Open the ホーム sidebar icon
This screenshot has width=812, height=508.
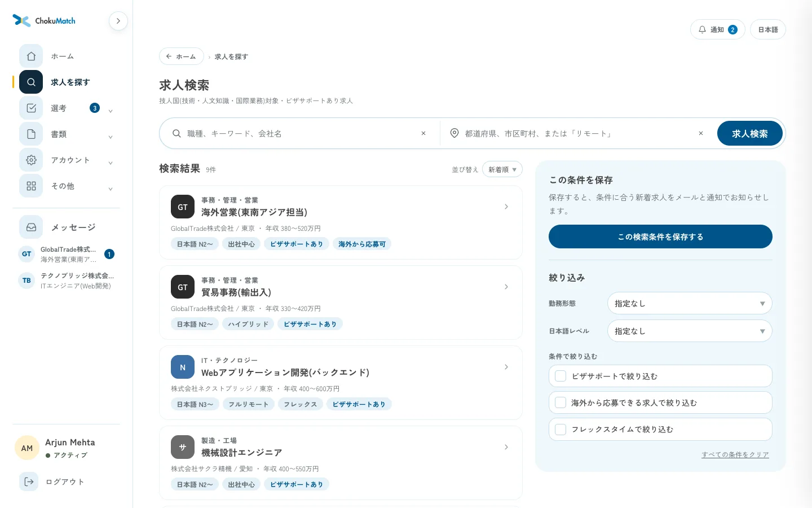(x=31, y=56)
